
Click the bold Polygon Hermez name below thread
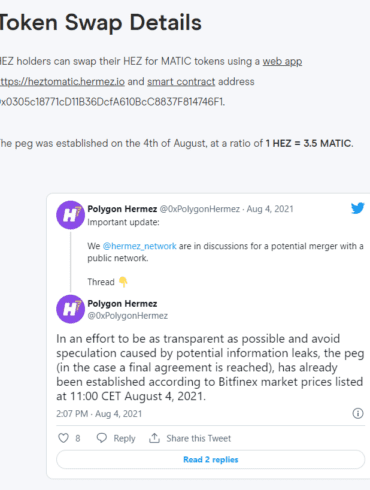[122, 304]
